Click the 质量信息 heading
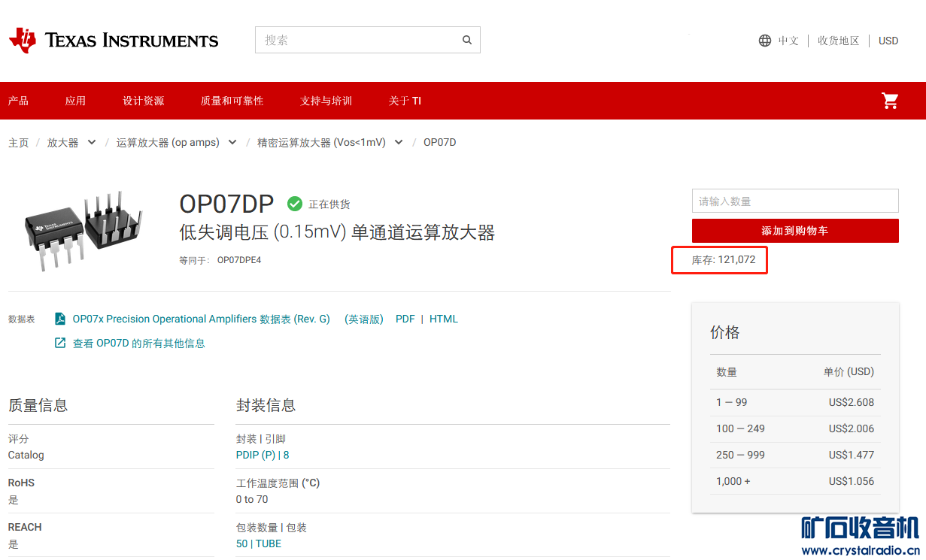926x560 pixels. (38, 405)
